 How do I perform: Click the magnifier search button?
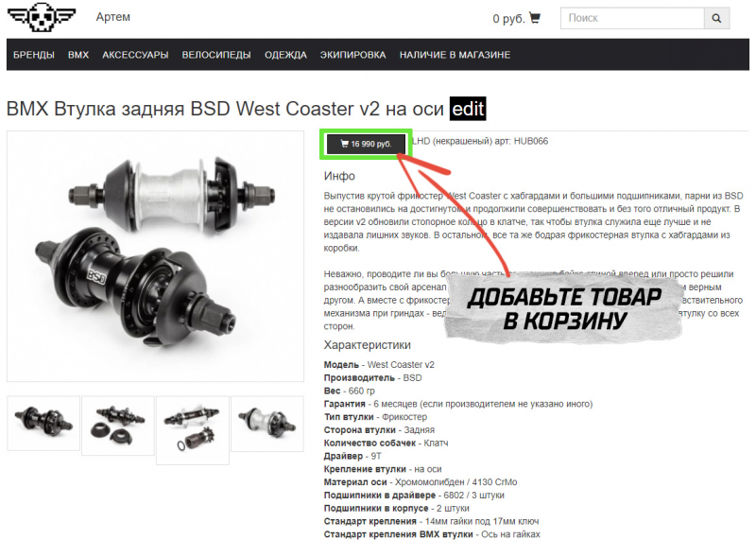716,18
